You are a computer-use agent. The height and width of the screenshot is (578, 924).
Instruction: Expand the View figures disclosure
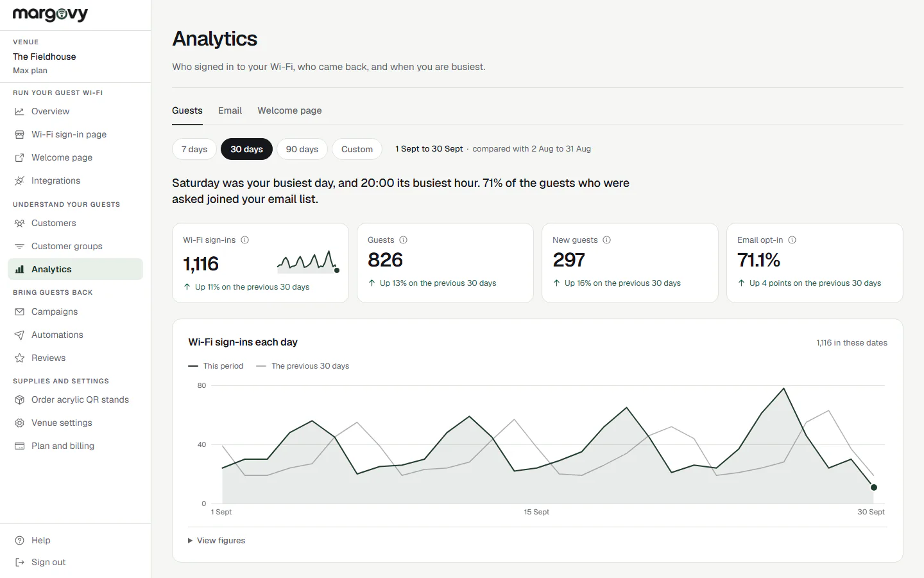pyautogui.click(x=216, y=541)
